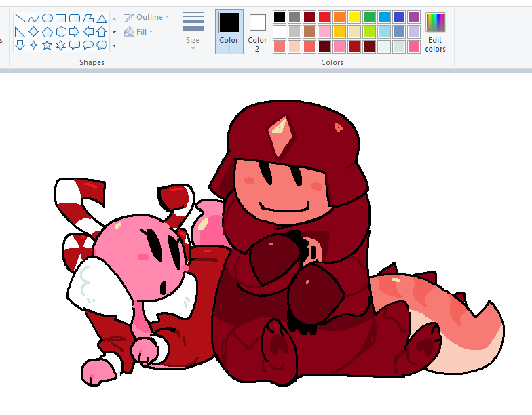Select the Six-point star shape
The height and width of the screenshot is (415, 532).
click(x=61, y=45)
